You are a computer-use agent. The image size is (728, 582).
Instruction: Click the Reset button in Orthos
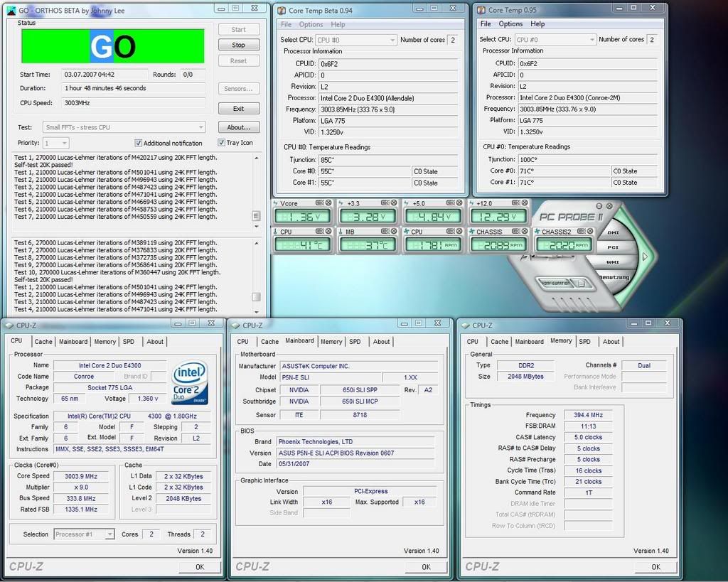tap(239, 61)
